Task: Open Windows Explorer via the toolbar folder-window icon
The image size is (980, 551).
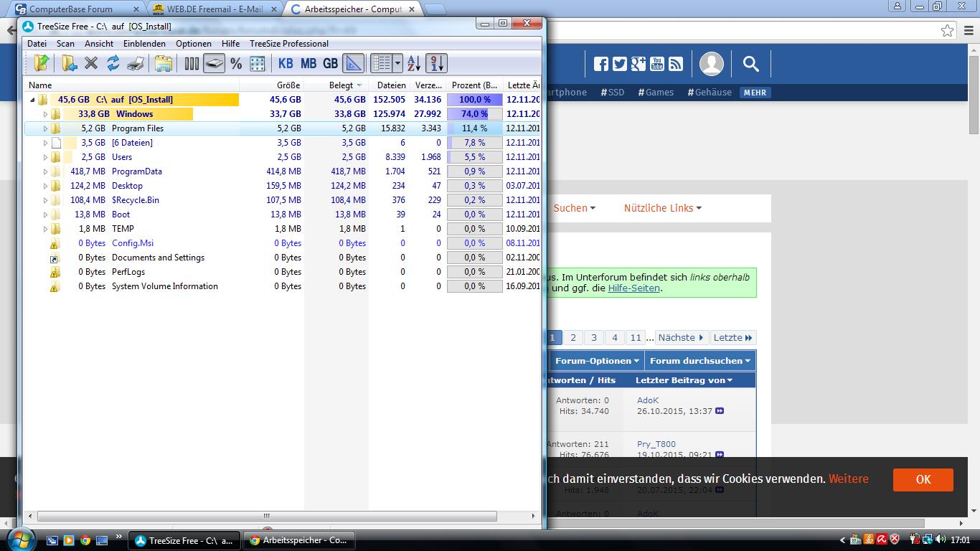Action: tap(164, 63)
